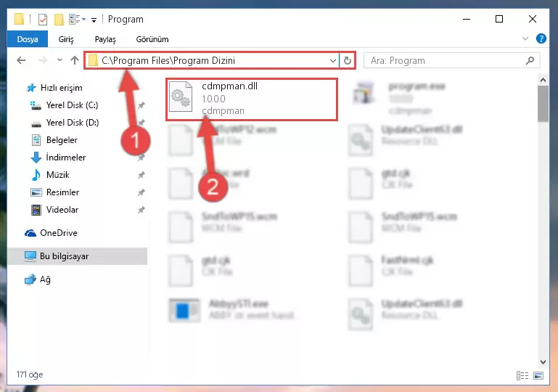Viewport: 558px width, 392px height.
Task: Expand the address bar history dropdown
Action: click(333, 61)
